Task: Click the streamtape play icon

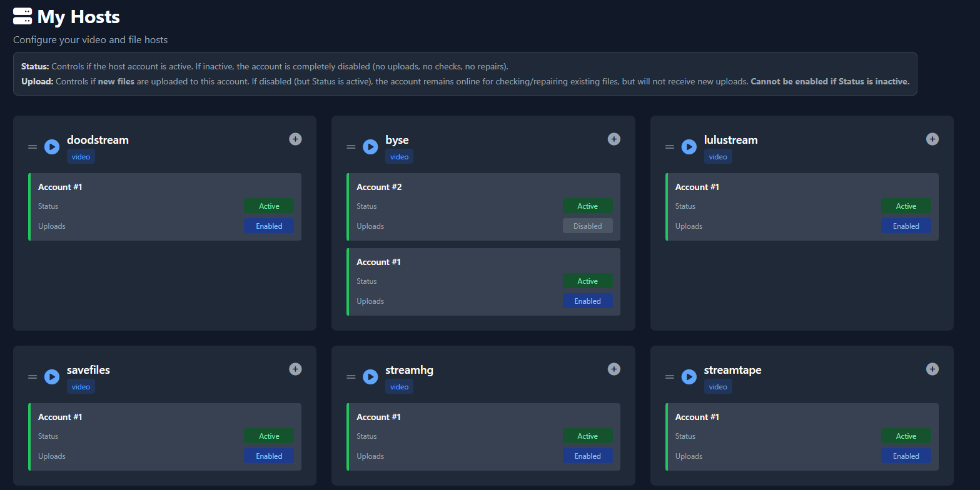Action: click(x=689, y=377)
